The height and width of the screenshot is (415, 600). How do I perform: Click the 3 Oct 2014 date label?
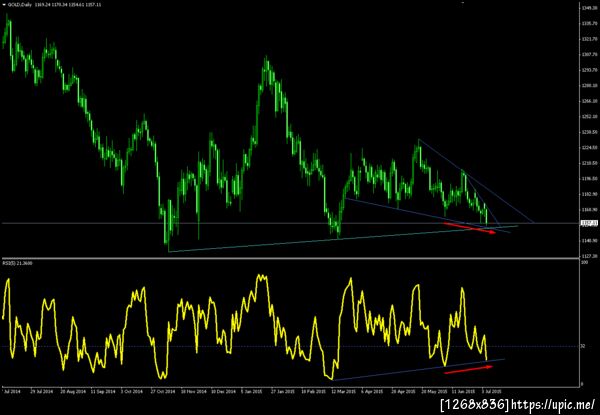click(132, 392)
